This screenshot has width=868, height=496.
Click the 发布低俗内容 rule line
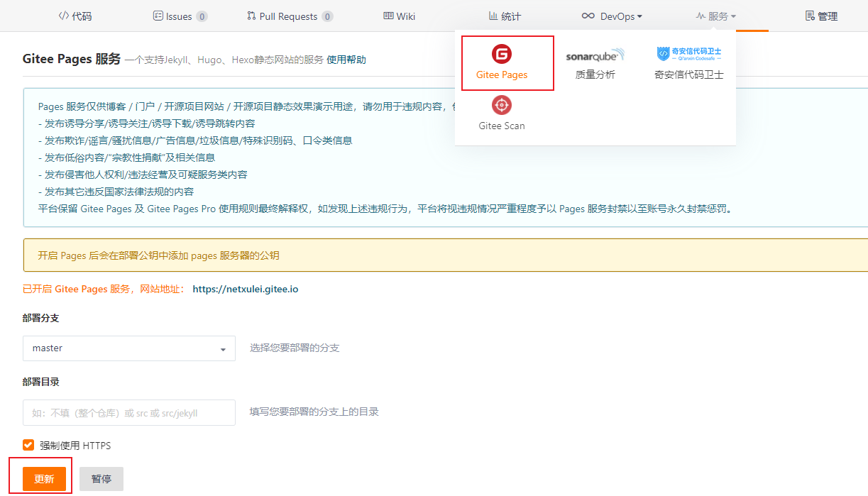click(x=126, y=158)
